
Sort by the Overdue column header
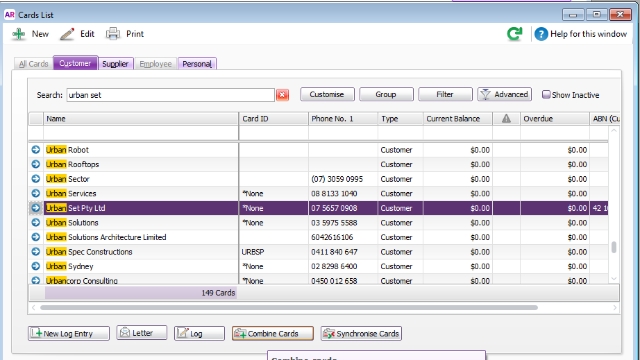pos(555,119)
